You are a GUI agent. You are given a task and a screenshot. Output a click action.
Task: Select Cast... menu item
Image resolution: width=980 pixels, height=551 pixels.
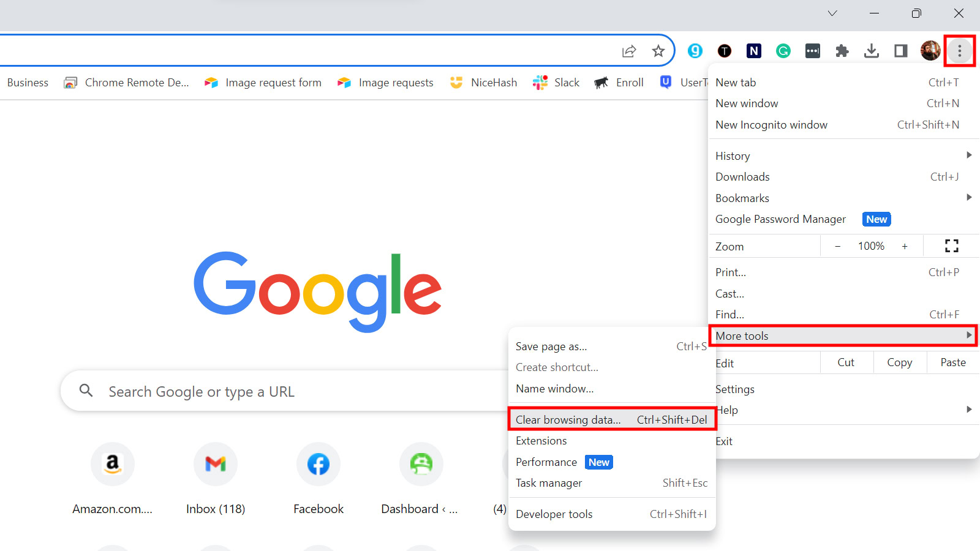[843, 294]
